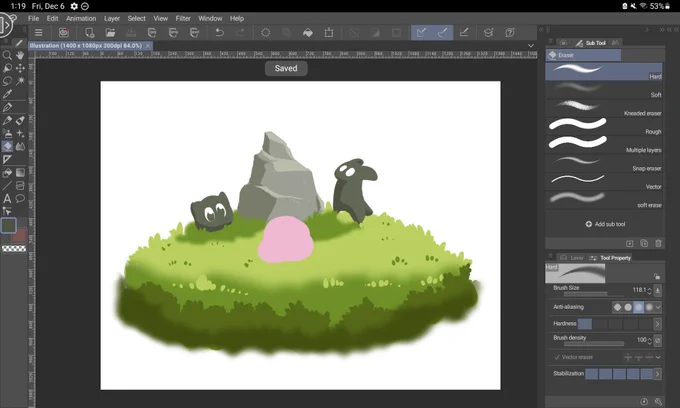The height and width of the screenshot is (408, 680).
Task: Open the Anti-aliasing dropdown arrow
Action: pyautogui.click(x=658, y=307)
